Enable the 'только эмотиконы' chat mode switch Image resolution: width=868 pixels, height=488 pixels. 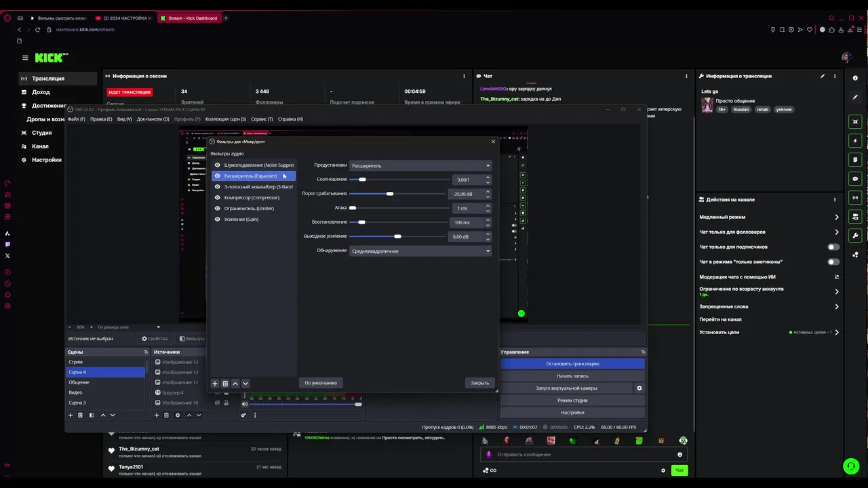pyautogui.click(x=833, y=262)
